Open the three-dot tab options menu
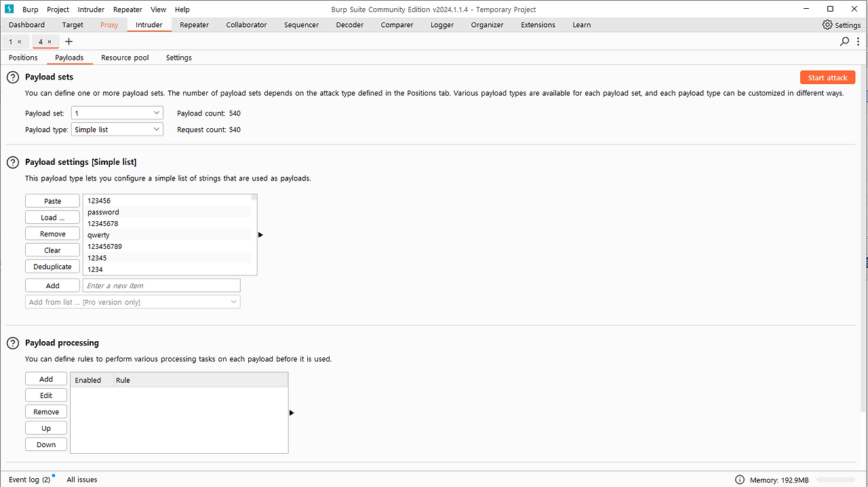The image size is (868, 487). pyautogui.click(x=858, y=41)
